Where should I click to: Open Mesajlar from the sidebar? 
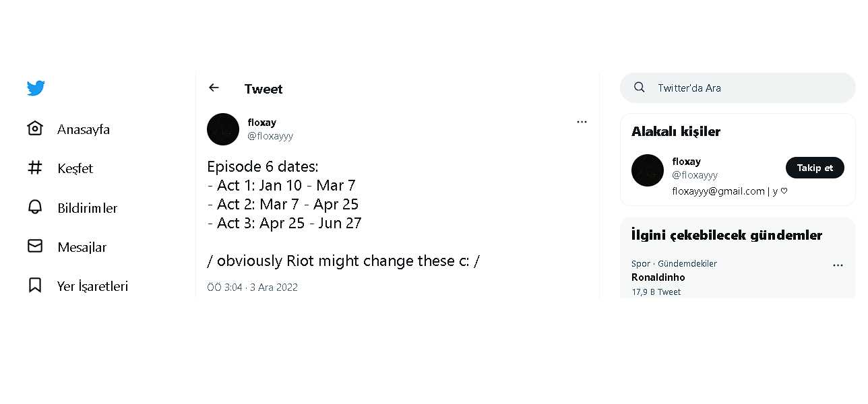[x=82, y=247]
